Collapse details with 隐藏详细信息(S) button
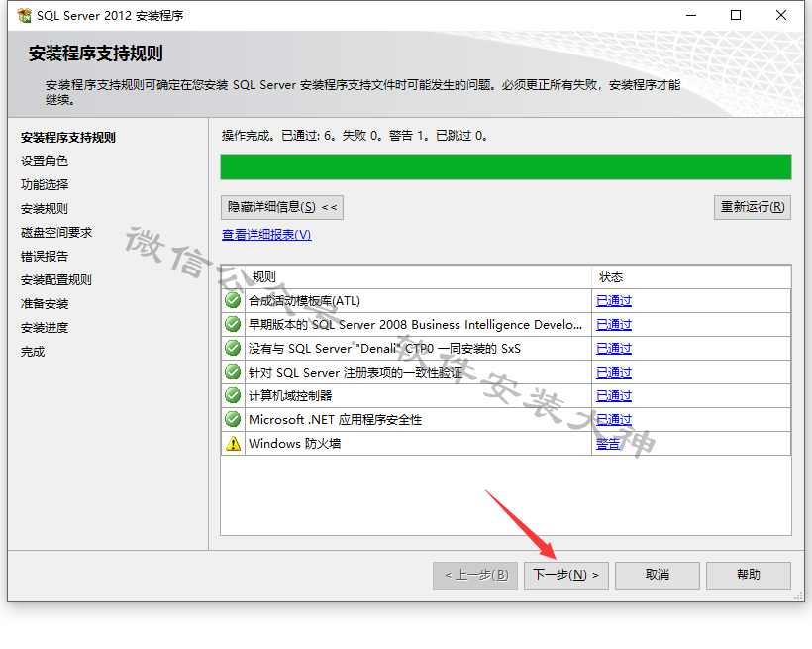Viewport: 812px width, 649px height. point(281,207)
